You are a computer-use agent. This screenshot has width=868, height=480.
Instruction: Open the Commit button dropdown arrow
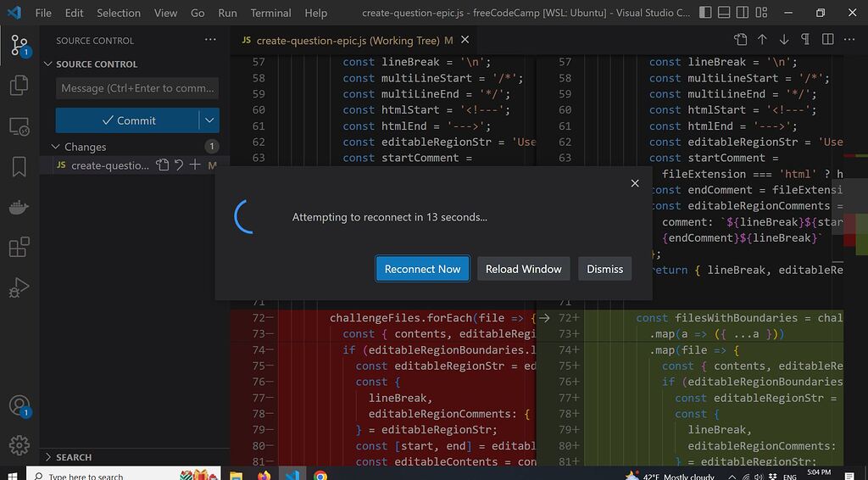click(x=209, y=120)
